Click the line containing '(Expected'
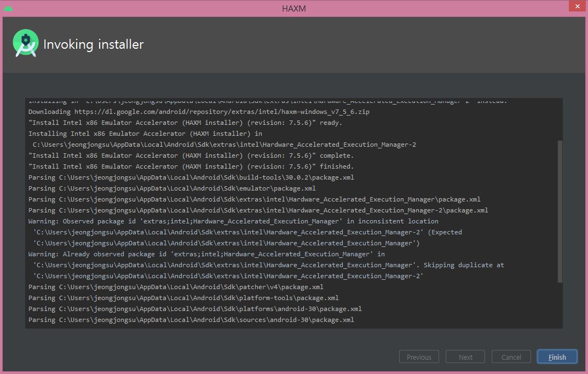Image resolution: width=588 pixels, height=374 pixels. click(247, 232)
